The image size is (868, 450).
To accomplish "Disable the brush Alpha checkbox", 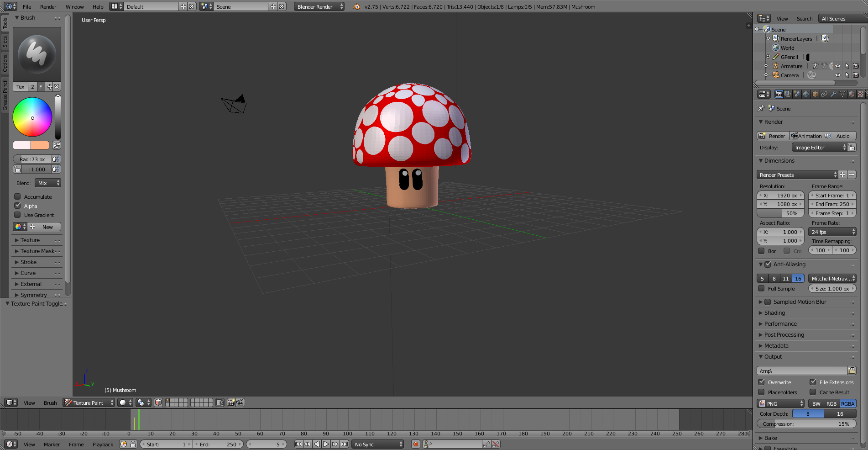I will click(17, 206).
